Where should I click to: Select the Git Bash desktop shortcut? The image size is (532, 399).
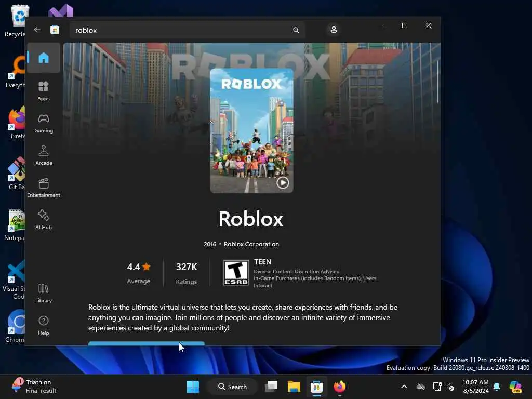coord(16,174)
